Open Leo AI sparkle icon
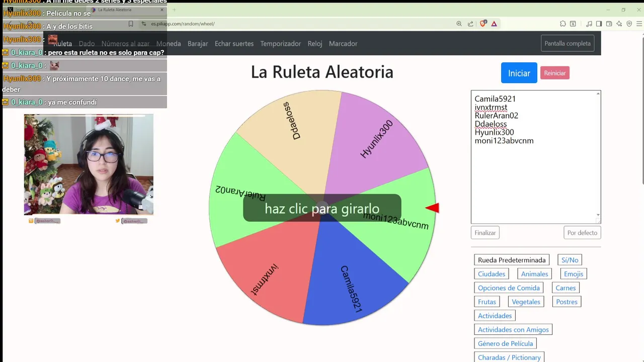 [619, 24]
